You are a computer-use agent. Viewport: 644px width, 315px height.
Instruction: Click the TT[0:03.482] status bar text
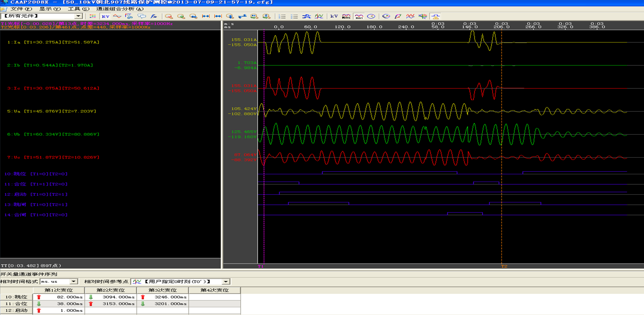tap(31, 266)
